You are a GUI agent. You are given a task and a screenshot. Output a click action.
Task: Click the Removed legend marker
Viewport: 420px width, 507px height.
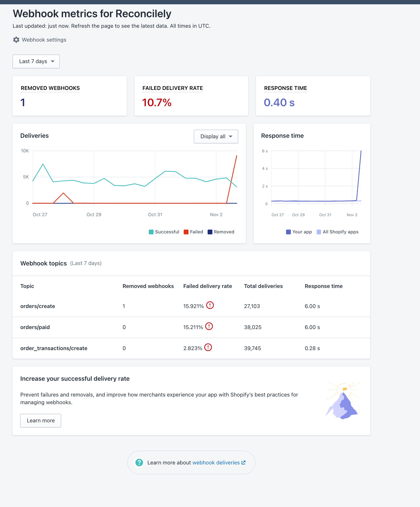[210, 232]
